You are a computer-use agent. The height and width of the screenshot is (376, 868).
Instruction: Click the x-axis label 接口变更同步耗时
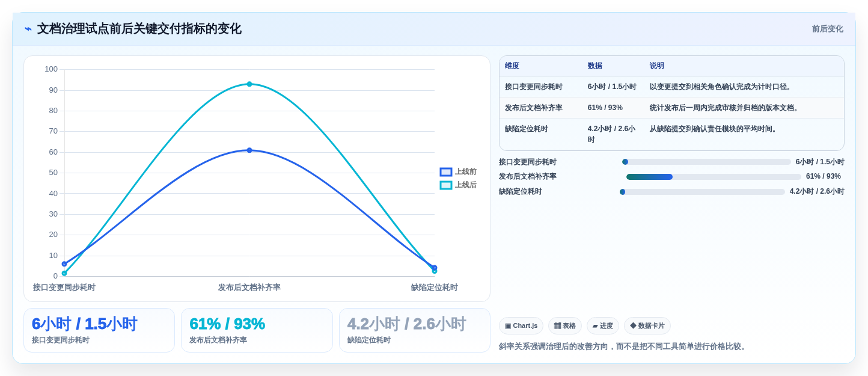64,288
